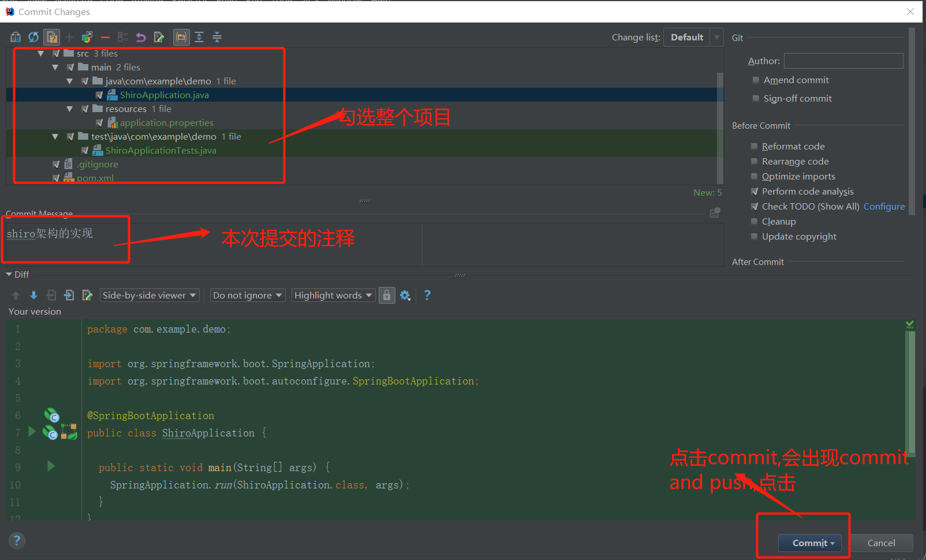Refresh the changes list

tap(33, 38)
